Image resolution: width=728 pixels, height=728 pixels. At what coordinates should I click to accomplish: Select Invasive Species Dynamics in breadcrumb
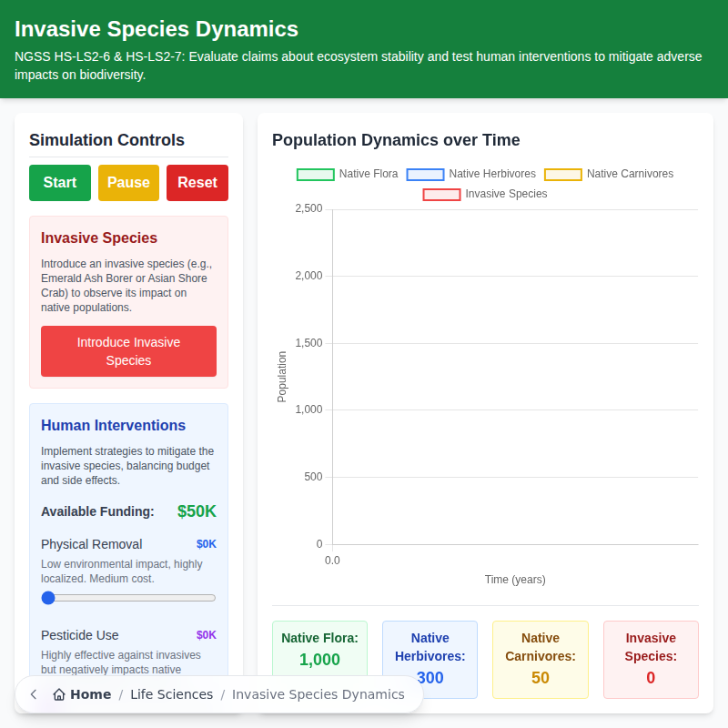point(318,693)
